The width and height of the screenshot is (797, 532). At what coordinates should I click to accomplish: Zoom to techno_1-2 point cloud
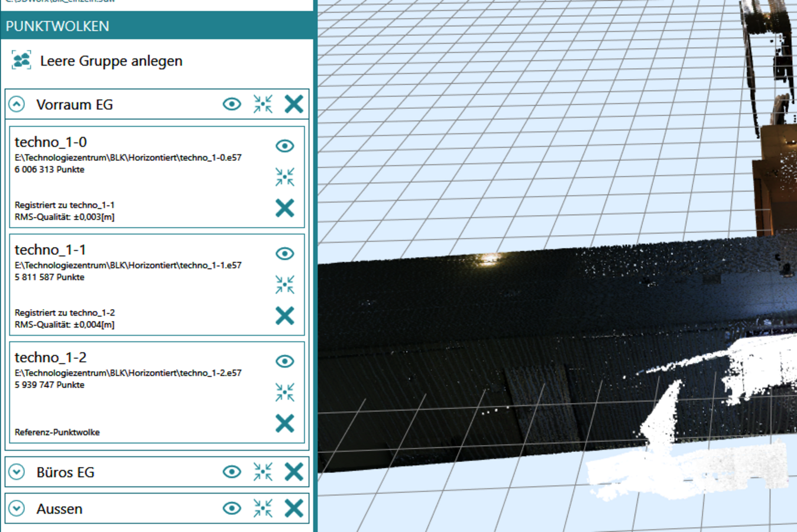point(284,392)
